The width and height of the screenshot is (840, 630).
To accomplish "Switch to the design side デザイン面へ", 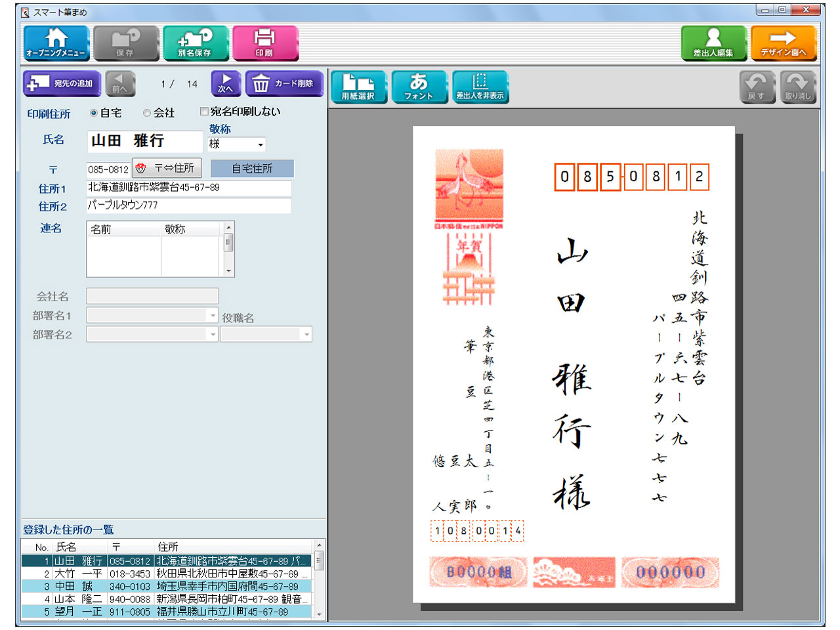I will [x=784, y=43].
